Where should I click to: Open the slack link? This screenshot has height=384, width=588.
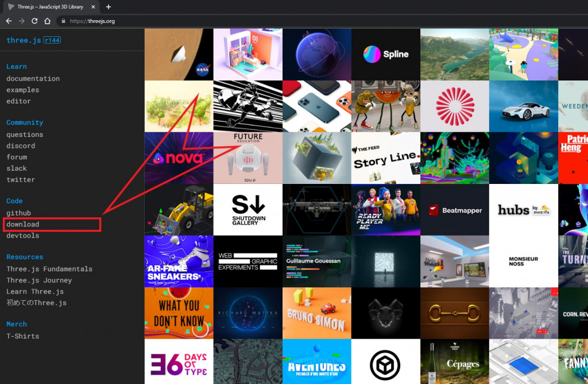pyautogui.click(x=17, y=168)
